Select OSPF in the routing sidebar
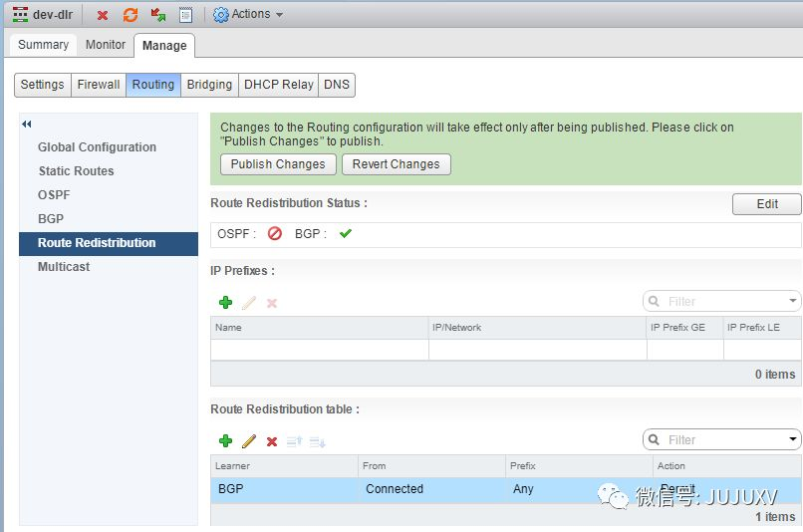 (x=54, y=195)
